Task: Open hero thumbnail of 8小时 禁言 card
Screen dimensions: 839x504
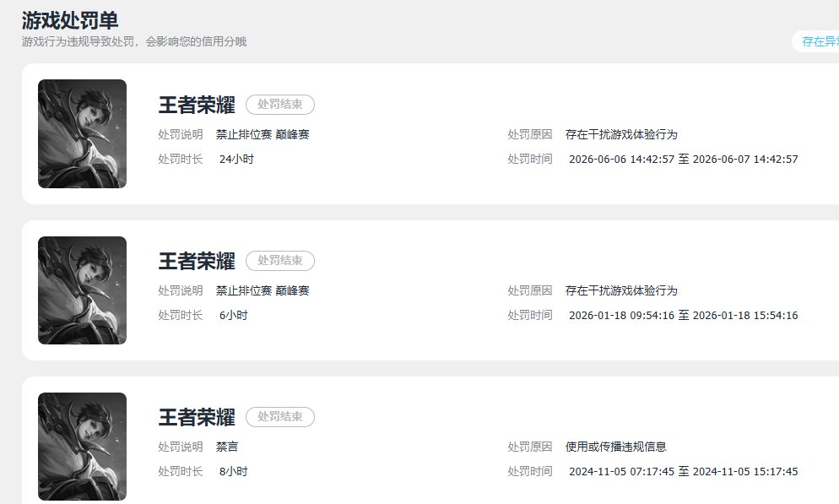Action: 83,447
